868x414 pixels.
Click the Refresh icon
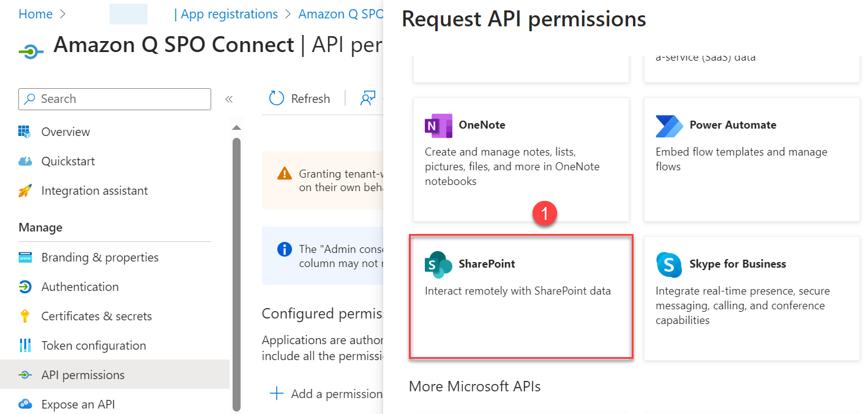pyautogui.click(x=276, y=98)
